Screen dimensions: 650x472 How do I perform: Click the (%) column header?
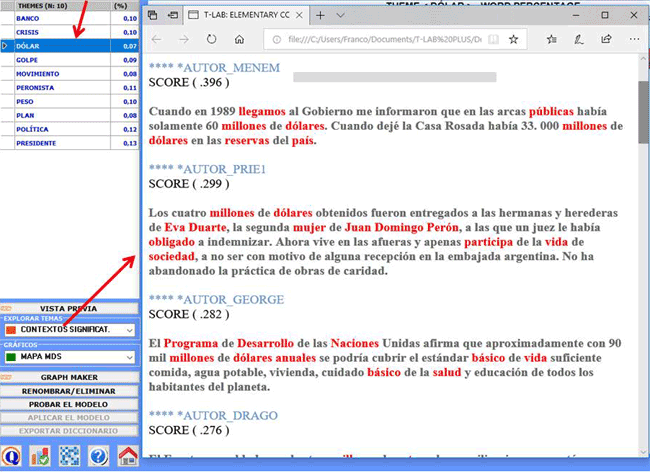(x=125, y=6)
